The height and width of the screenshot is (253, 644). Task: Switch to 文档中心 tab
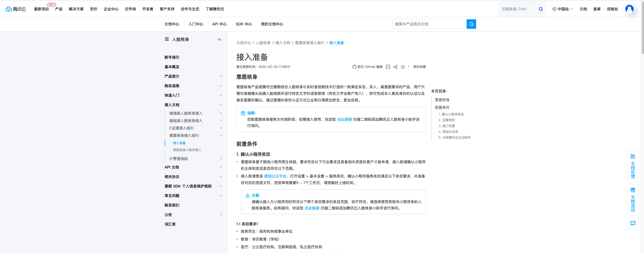click(172, 24)
